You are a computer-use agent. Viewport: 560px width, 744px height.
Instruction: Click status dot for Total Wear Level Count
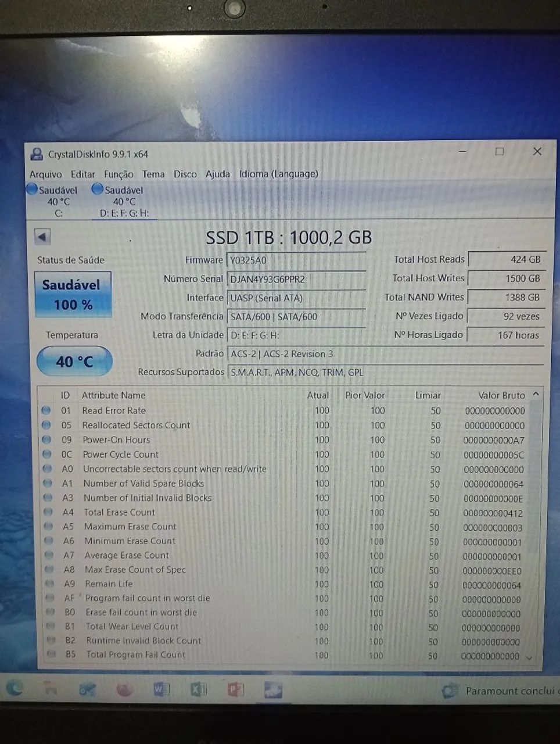pos(51,626)
